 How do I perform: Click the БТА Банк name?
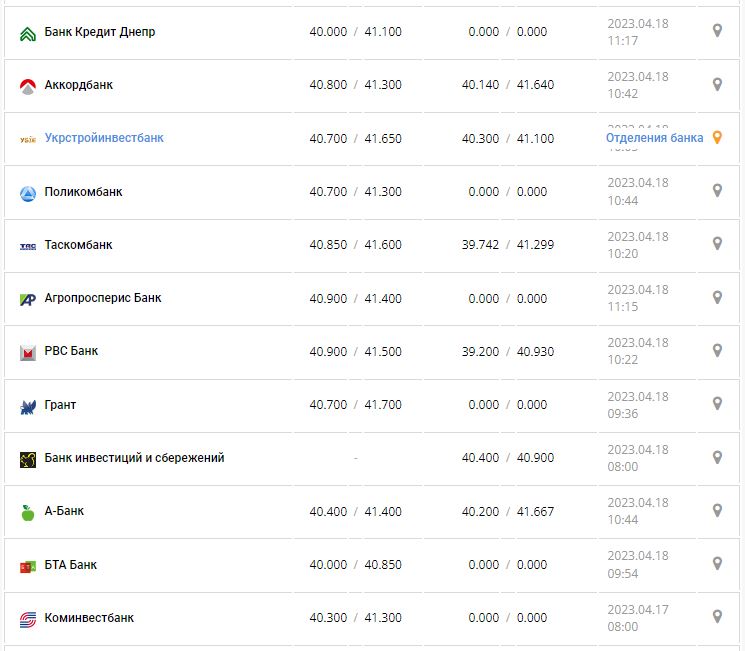pos(71,565)
